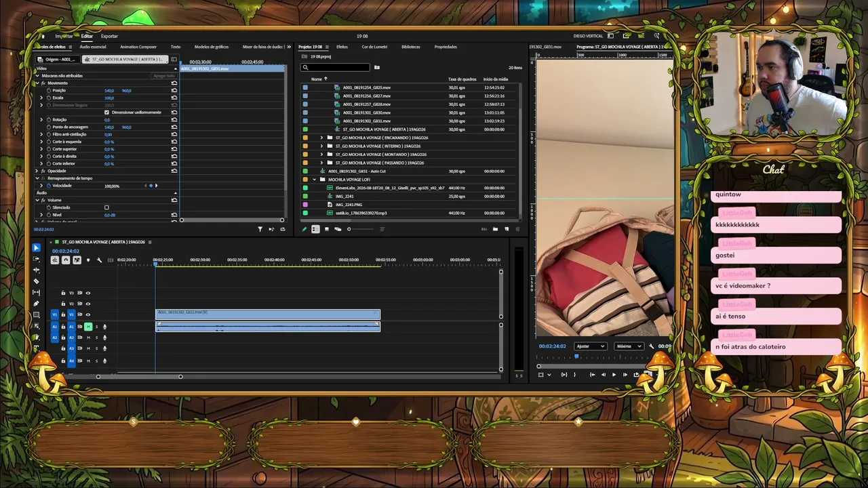Select the Razor tool in the tools panel
The width and height of the screenshot is (868, 488).
tap(37, 281)
